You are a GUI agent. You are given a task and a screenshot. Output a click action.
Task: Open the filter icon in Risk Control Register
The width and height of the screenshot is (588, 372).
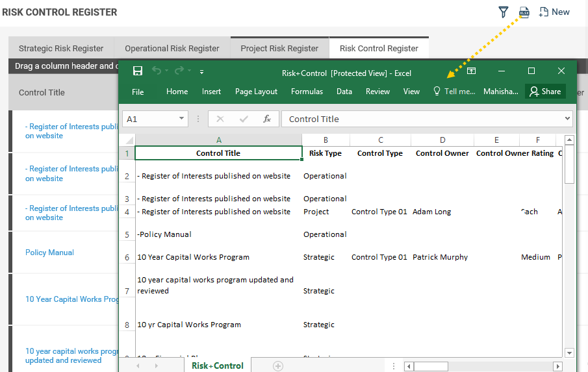[x=504, y=12]
